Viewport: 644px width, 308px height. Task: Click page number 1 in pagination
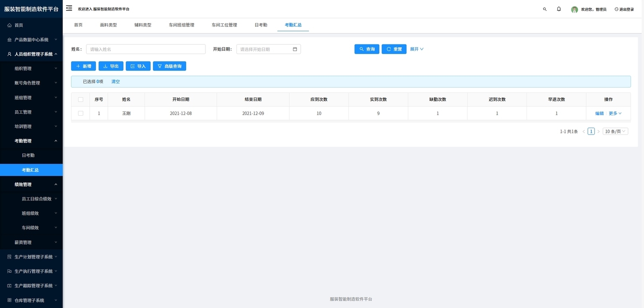(x=591, y=132)
